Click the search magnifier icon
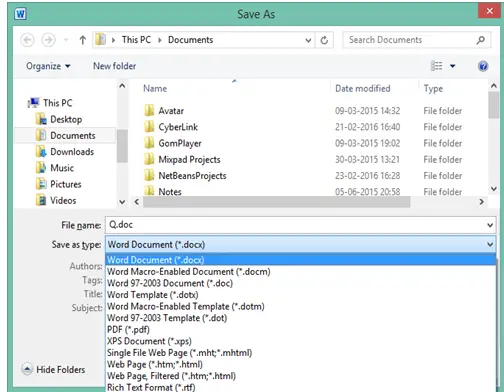The width and height of the screenshot is (504, 392). [x=481, y=40]
